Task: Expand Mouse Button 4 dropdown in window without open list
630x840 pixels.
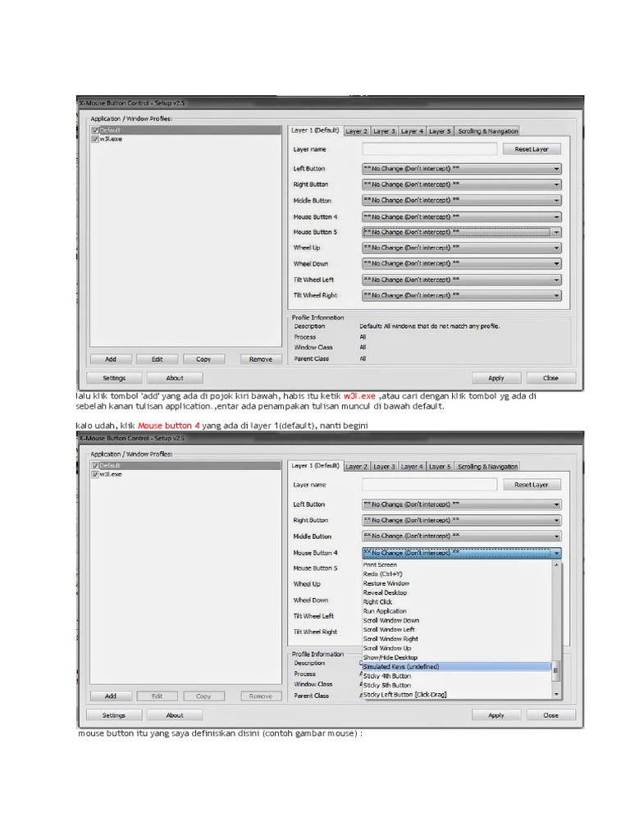Action: coord(461,217)
